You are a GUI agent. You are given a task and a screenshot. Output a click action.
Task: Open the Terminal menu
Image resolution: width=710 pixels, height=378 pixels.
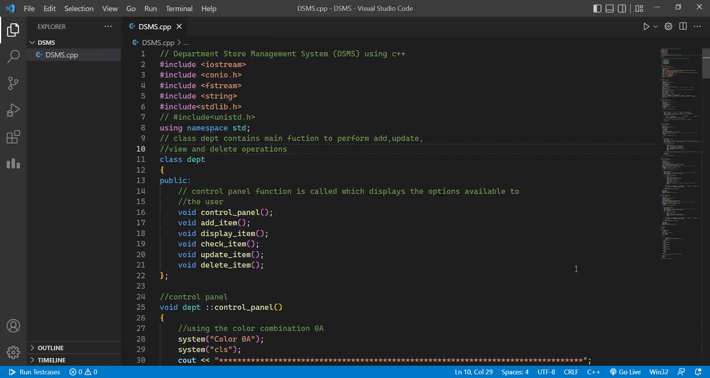(x=179, y=8)
